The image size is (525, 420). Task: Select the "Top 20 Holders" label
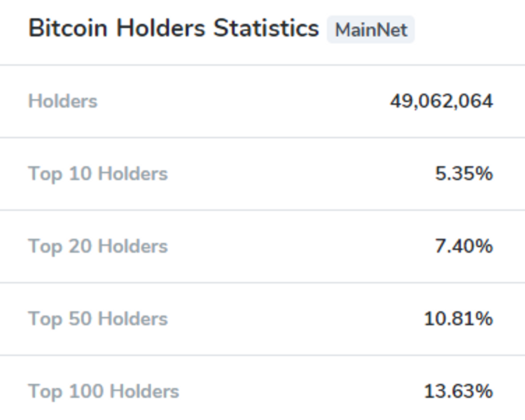98,246
